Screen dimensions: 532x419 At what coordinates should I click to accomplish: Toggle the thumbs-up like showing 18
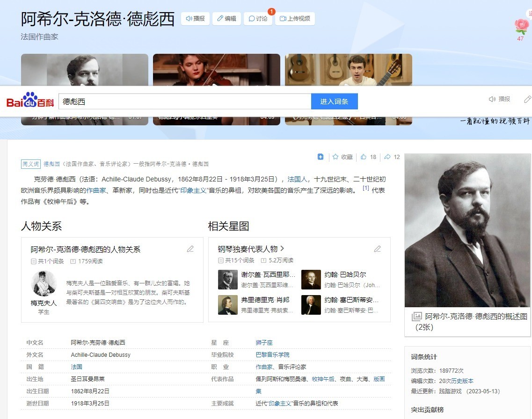pos(368,157)
